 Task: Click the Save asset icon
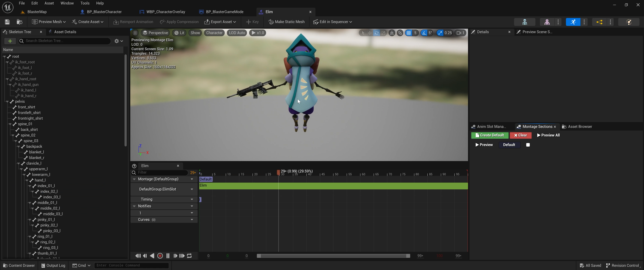coord(7,22)
